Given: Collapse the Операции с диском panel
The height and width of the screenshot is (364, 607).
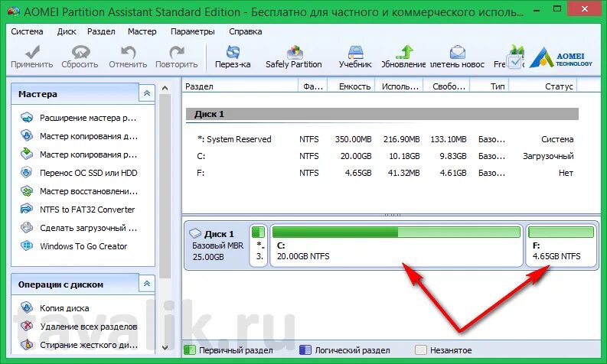Looking at the screenshot, I should tap(147, 284).
